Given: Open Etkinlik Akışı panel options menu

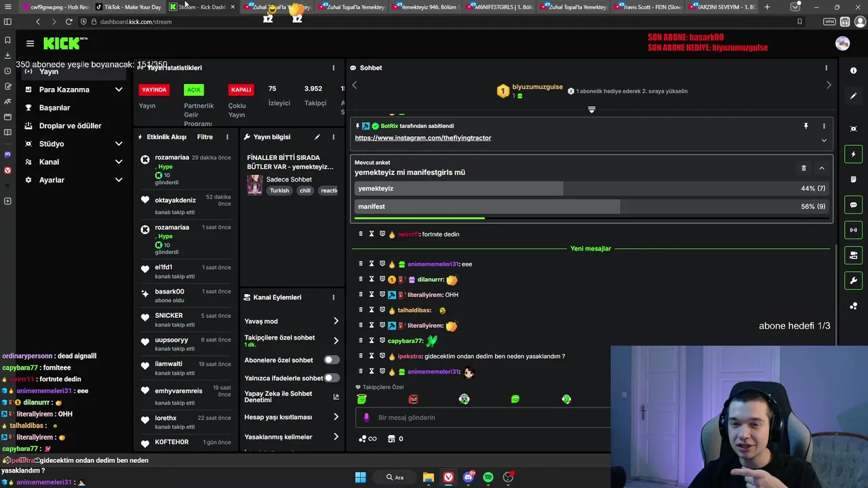Looking at the screenshot, I should tap(227, 137).
